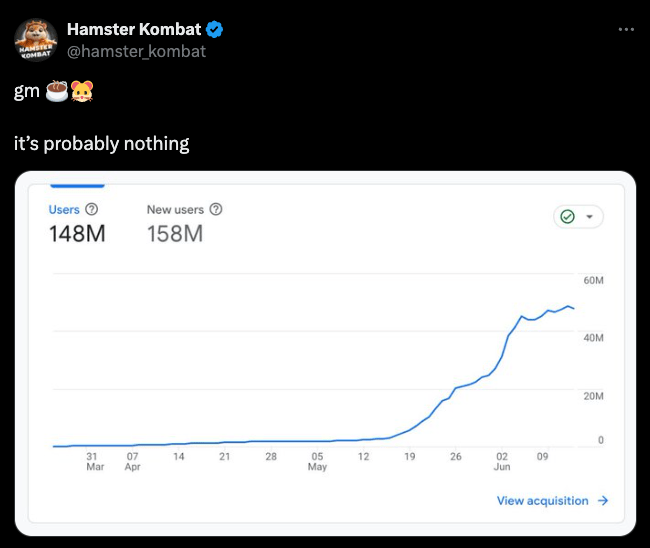Click the "it's probably nothing" tweet text
The height and width of the screenshot is (548, 650).
102,144
